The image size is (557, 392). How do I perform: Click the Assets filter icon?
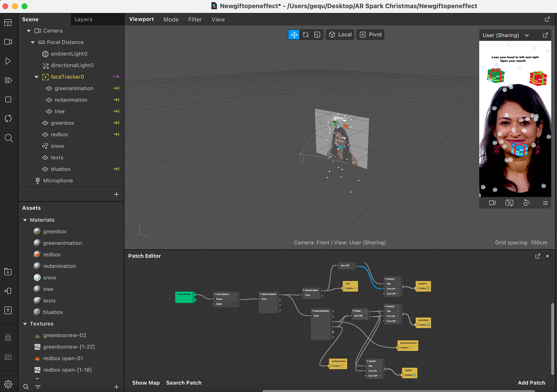[x=38, y=386]
